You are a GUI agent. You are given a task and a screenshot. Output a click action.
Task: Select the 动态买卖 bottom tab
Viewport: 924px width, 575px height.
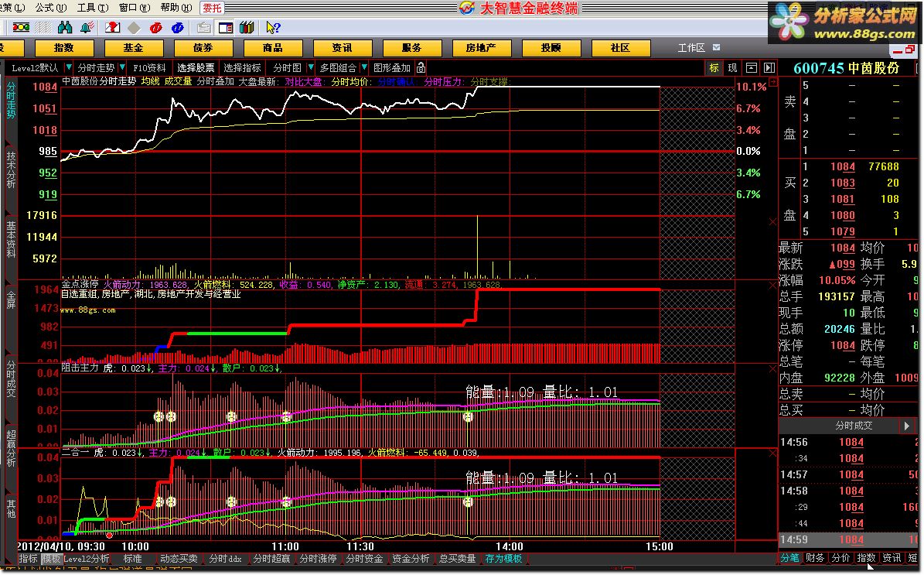(179, 558)
